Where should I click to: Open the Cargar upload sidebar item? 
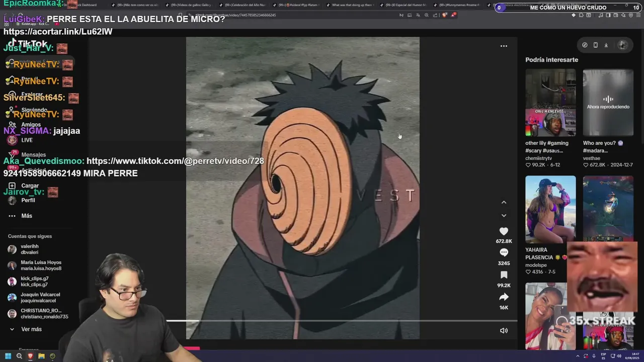click(23, 186)
